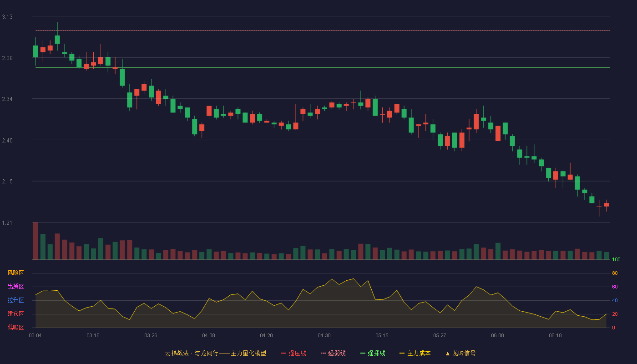
Task: Click the 出货区 zone label
Action: point(15,287)
